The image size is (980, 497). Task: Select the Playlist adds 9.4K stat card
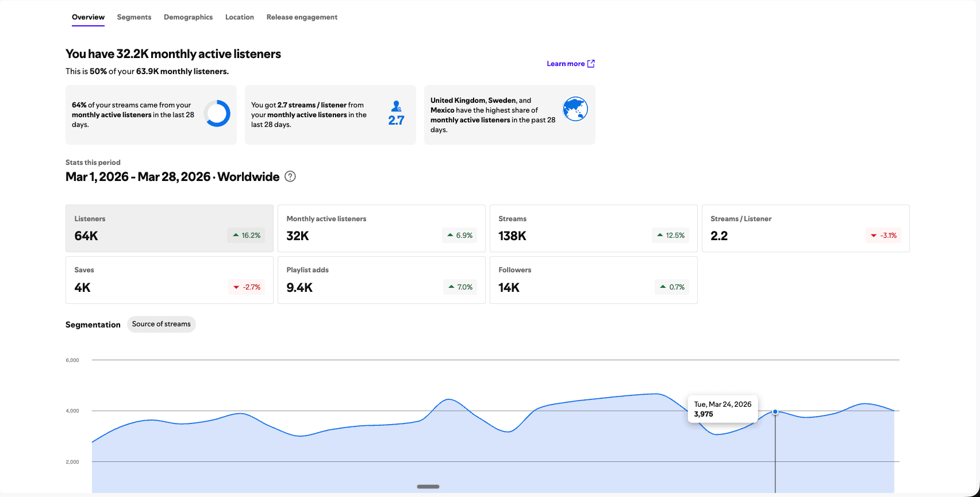(x=382, y=280)
